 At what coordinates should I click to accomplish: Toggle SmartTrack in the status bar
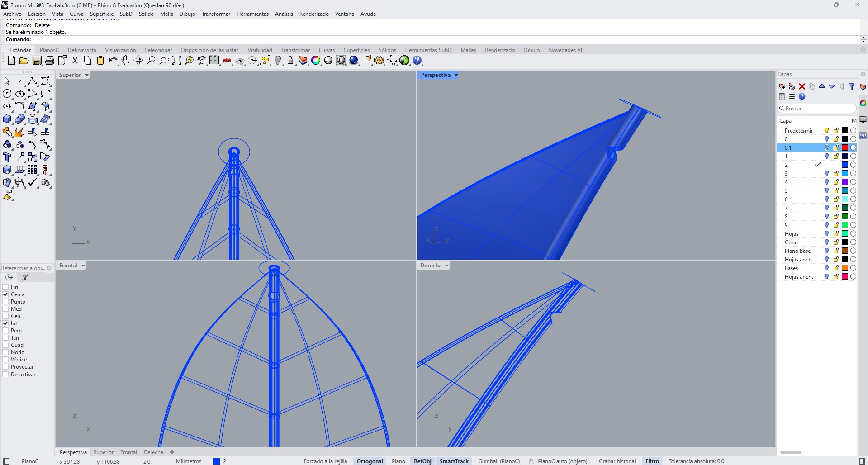[454, 461]
